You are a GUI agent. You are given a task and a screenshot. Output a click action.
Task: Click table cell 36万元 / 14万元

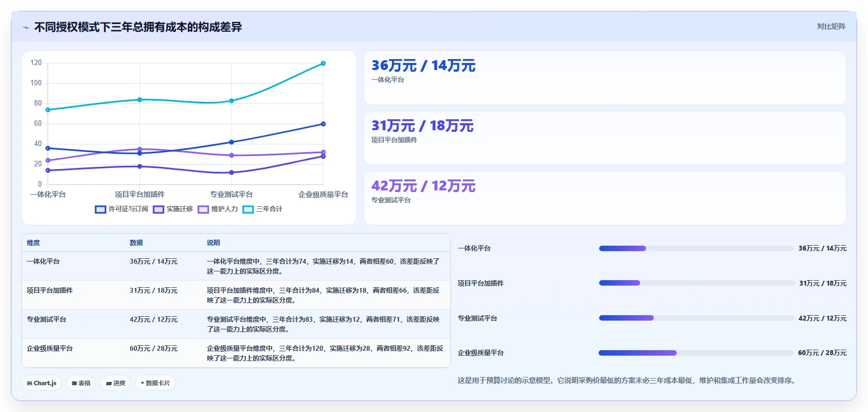click(154, 262)
